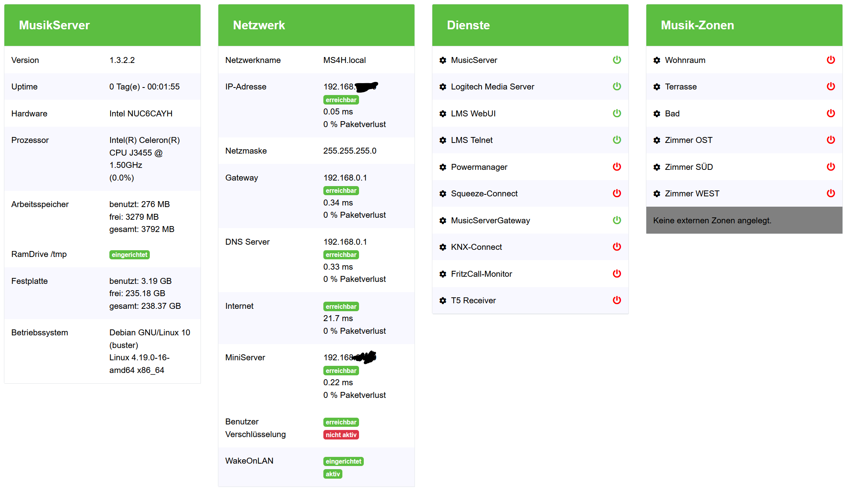850x504 pixels.
Task: Open settings gear for MusicServer service
Action: pyautogui.click(x=443, y=60)
